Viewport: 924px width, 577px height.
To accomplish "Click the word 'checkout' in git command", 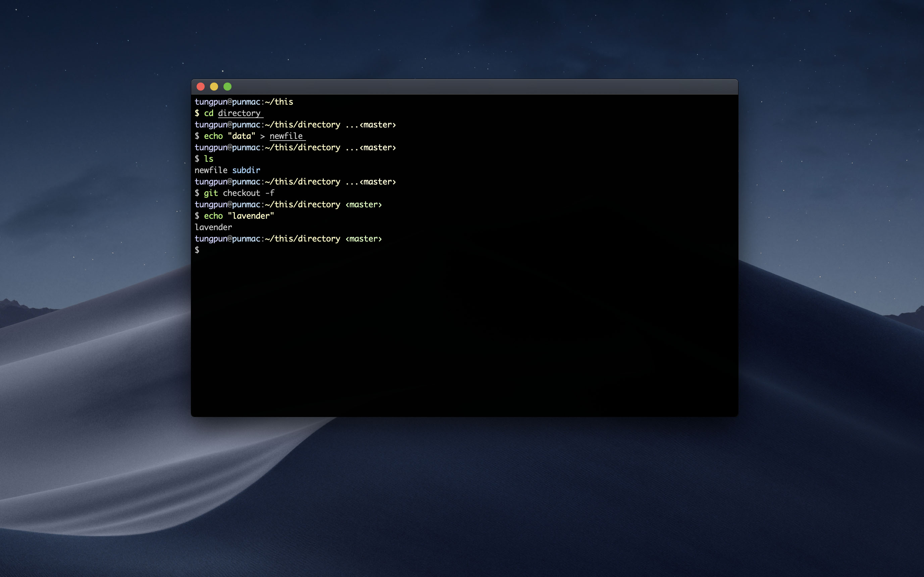I will pyautogui.click(x=241, y=193).
